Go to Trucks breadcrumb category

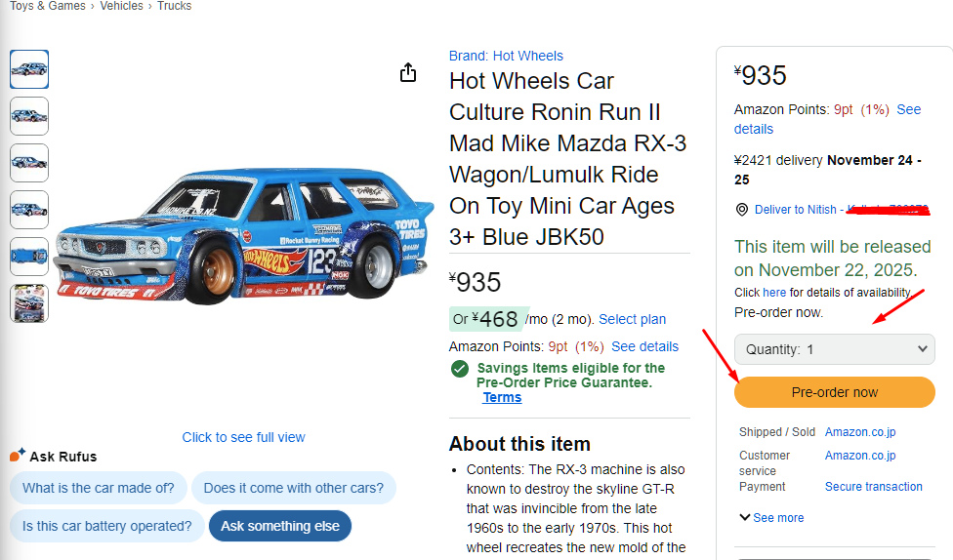175,6
